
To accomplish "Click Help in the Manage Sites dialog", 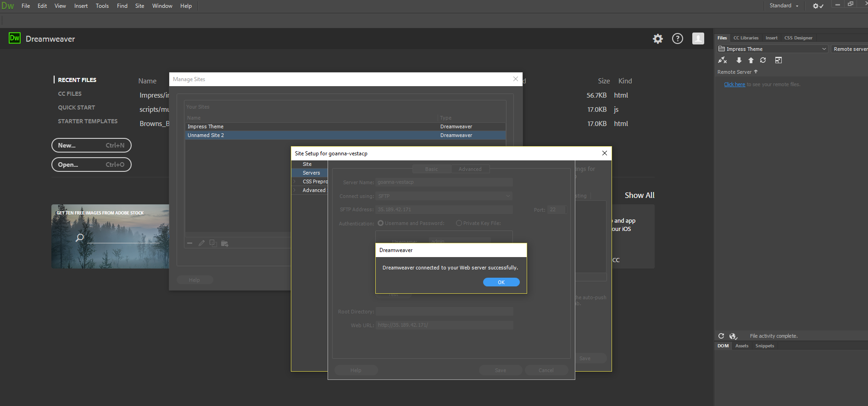I will pos(195,280).
